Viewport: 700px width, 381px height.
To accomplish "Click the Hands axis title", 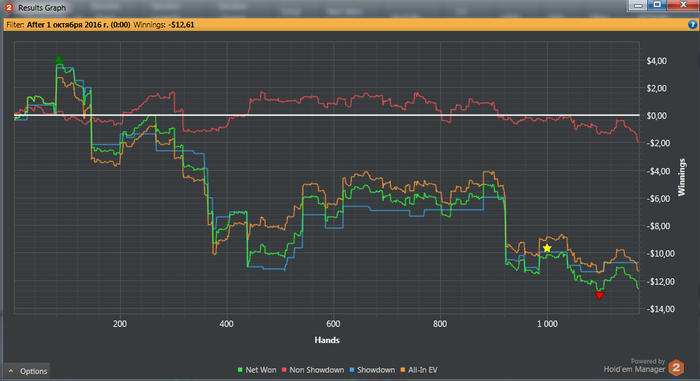I will point(327,340).
